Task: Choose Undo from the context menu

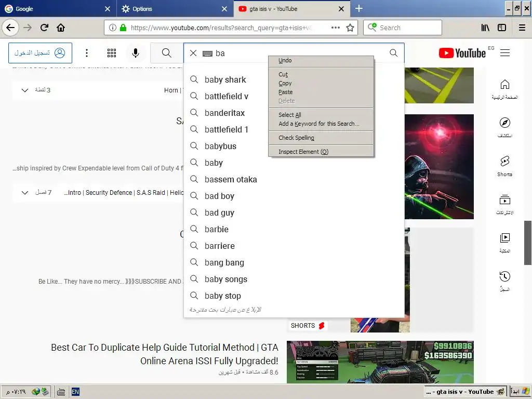Action: click(x=321, y=60)
